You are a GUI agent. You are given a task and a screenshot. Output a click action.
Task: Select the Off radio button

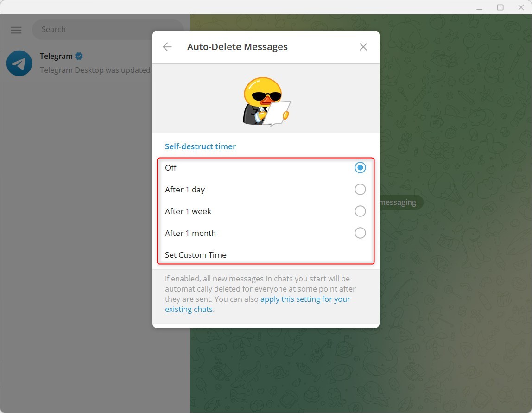point(360,168)
